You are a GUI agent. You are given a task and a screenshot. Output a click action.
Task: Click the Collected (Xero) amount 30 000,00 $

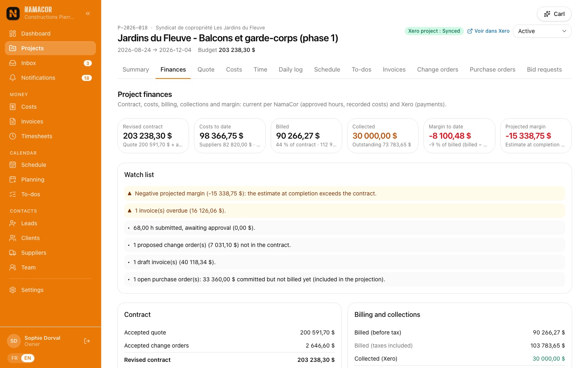point(549,359)
